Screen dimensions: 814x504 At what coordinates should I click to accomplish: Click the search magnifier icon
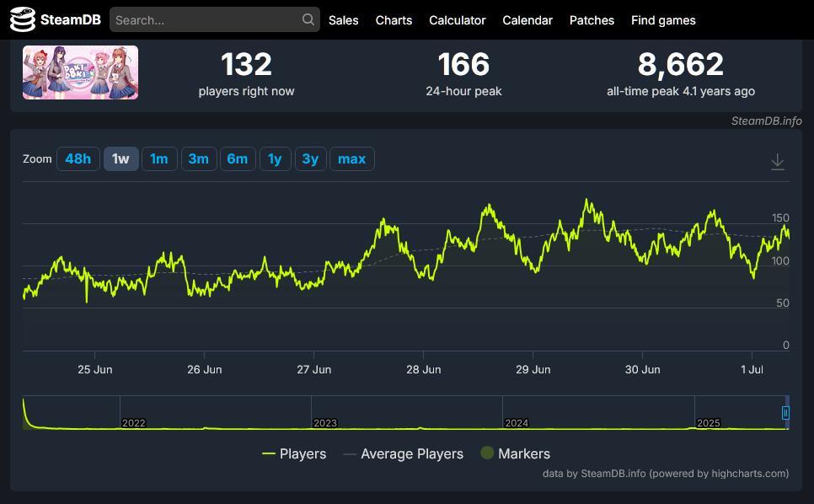coord(308,19)
